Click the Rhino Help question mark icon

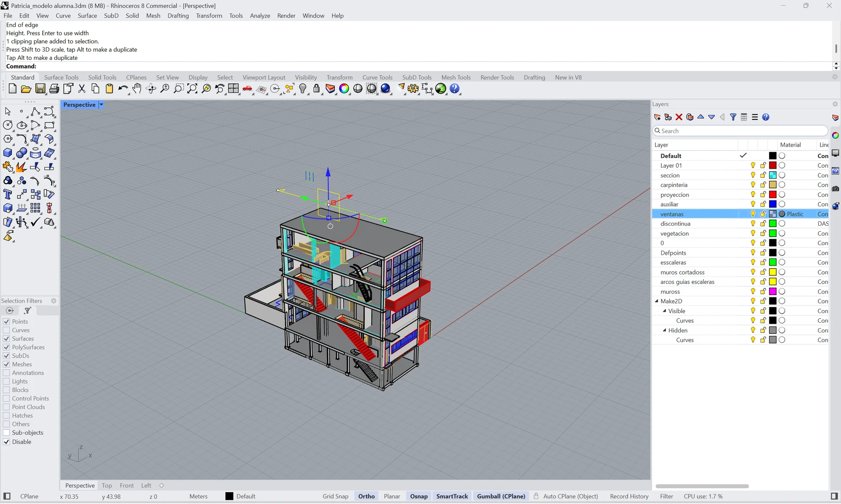pyautogui.click(x=455, y=89)
